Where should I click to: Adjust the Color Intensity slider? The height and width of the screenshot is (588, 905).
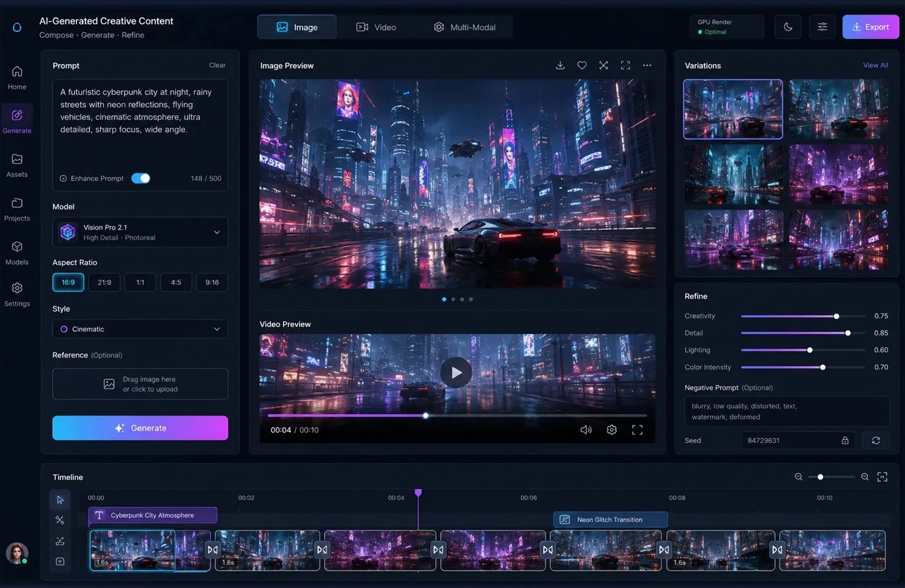(803, 368)
